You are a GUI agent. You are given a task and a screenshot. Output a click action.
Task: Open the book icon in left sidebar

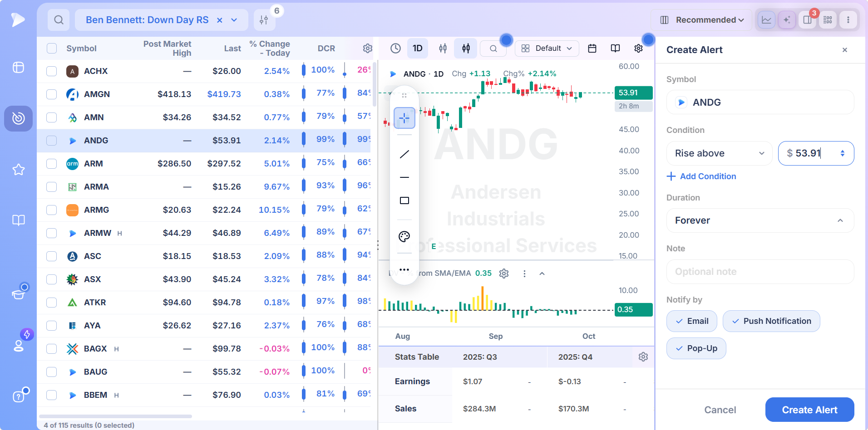point(18,220)
